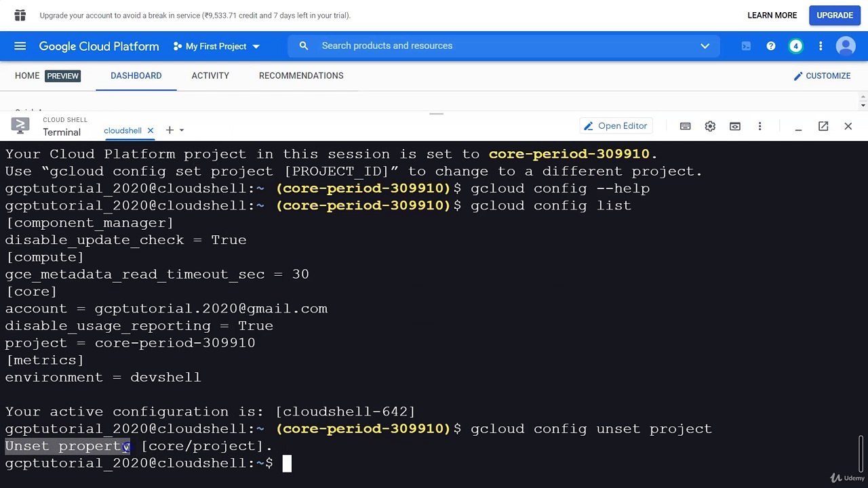The width and height of the screenshot is (868, 488).
Task: Click the text 'gcloud config --help'
Action: [560, 188]
